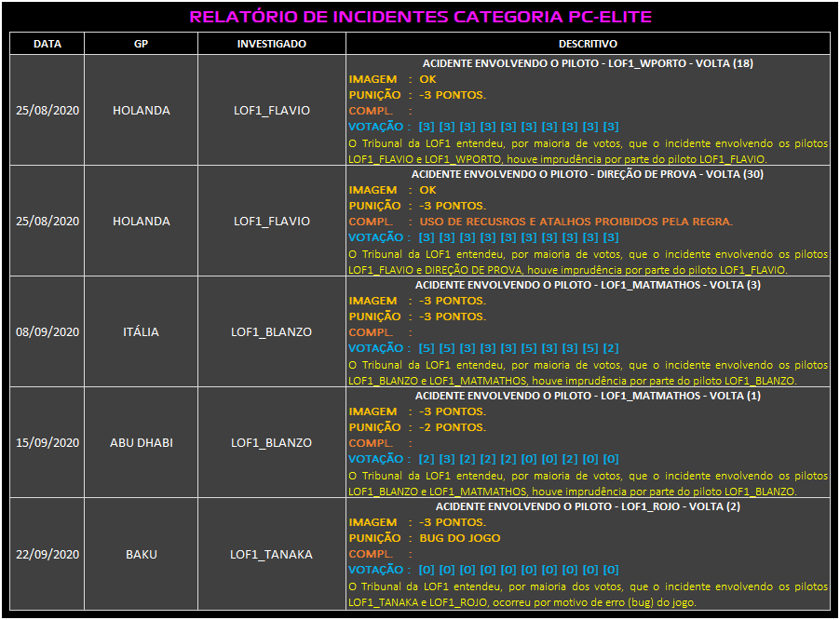Click LOF1_BLANZO in the ABU DHABI row
The image size is (840, 620).
click(x=271, y=442)
